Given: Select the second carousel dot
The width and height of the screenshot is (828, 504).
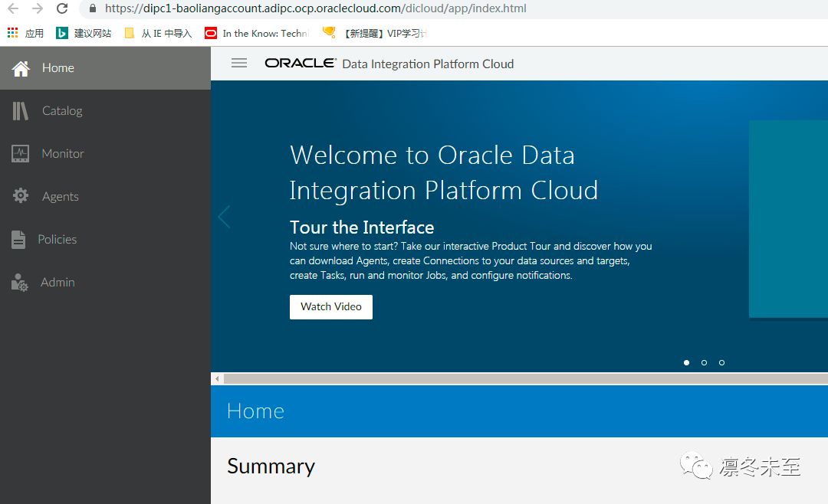Looking at the screenshot, I should click(704, 362).
